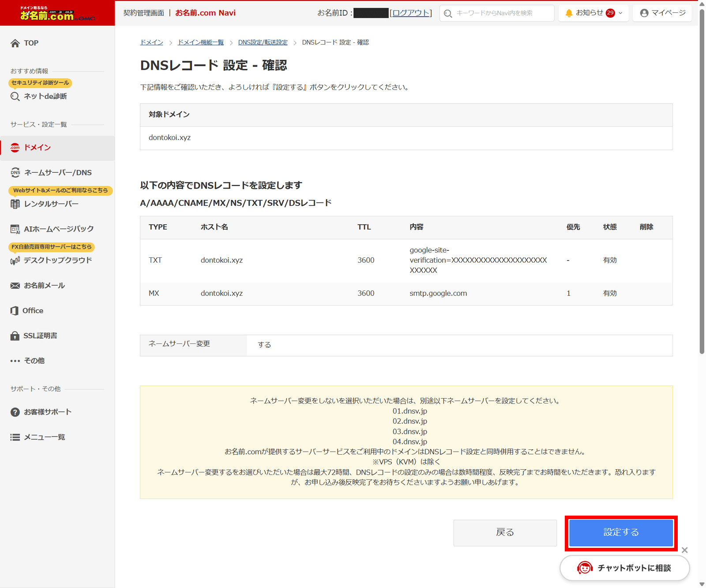Open お客様サポート question mark icon
This screenshot has height=588, width=706.
click(x=15, y=412)
